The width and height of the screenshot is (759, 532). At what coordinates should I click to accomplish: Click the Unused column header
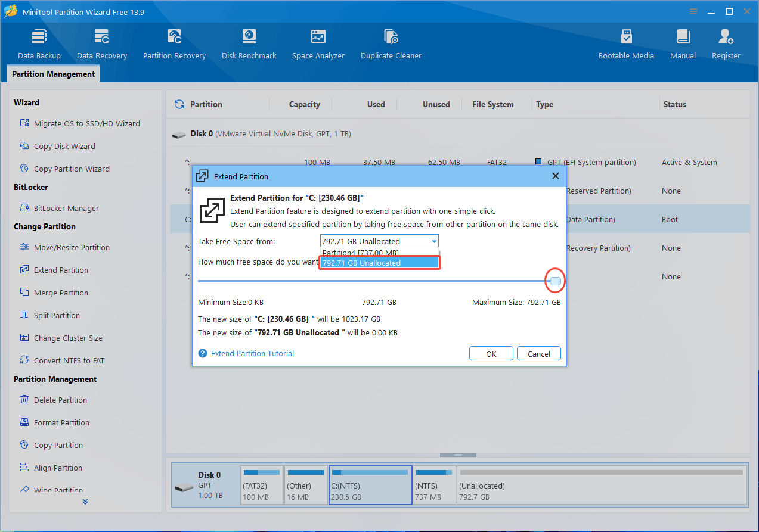436,104
